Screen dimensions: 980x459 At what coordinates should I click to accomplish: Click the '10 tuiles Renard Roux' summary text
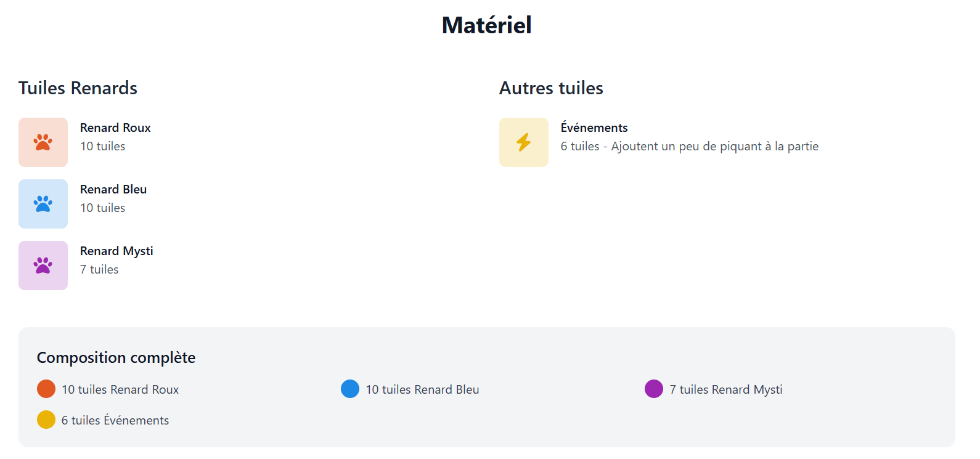click(120, 389)
